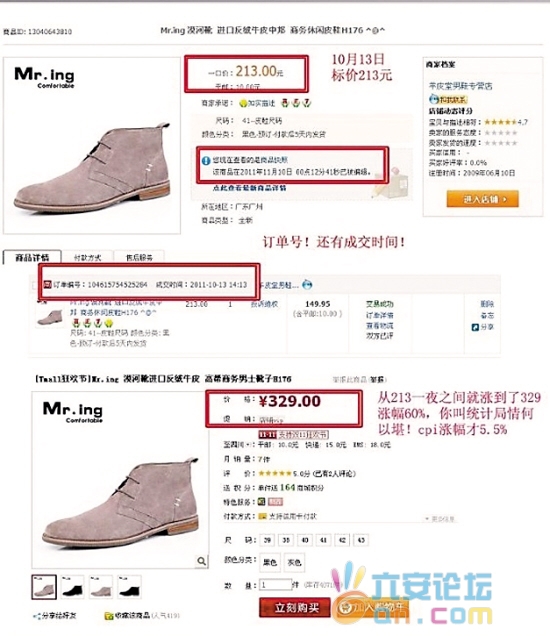The height and width of the screenshot is (636, 550).
Task: Click the blue info icon in snapshot notice
Action: point(206,161)
